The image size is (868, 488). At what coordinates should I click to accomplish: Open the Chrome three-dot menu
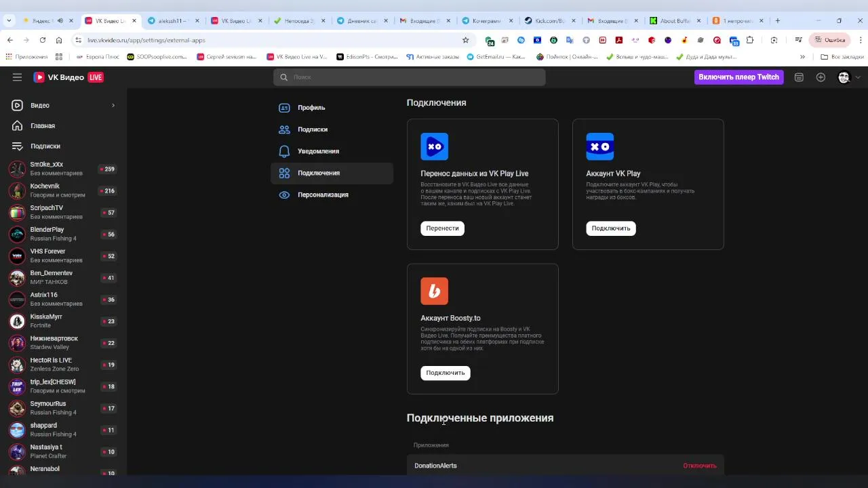860,40
